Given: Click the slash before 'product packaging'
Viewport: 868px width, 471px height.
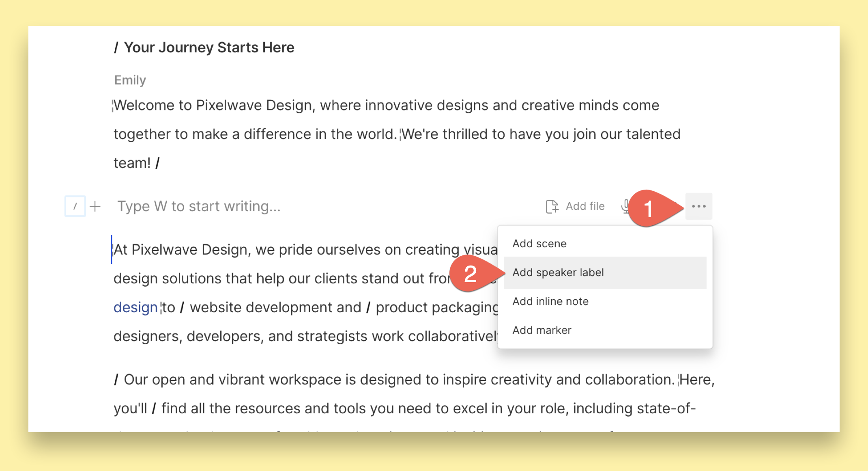Looking at the screenshot, I should 368,307.
